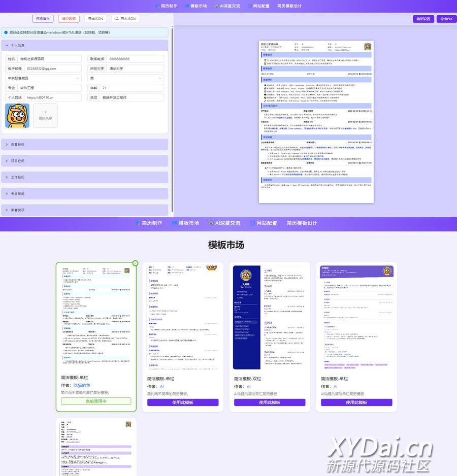The height and width of the screenshot is (476, 457).
Task: Click the AI深度交流 icon in top navigation
Action: (217, 6)
